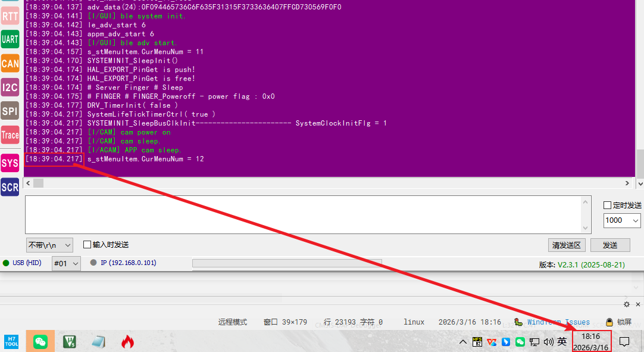Open the I2C tool icon
Viewport: 644px width, 352px height.
pos(10,88)
